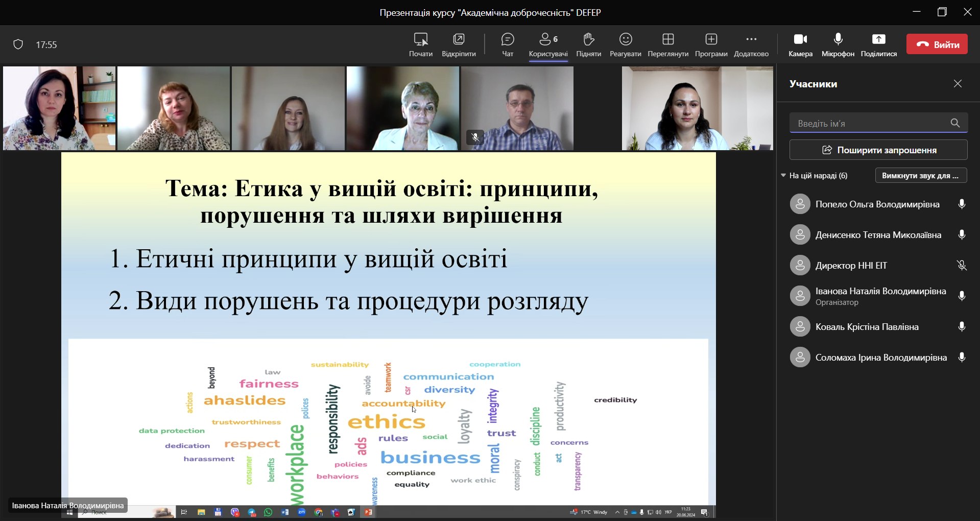The height and width of the screenshot is (521, 980).
Task: Toggle microphone for Директор ННІ ЕІТ
Action: (x=962, y=266)
